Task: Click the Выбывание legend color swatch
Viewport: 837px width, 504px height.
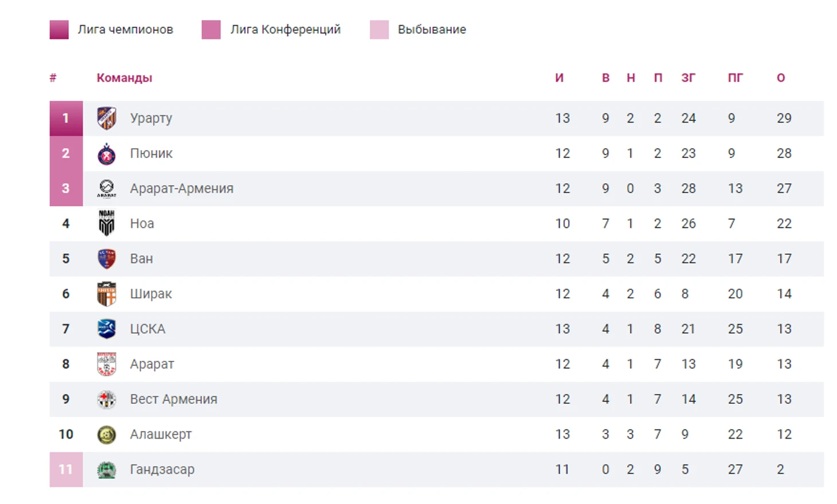Action: pos(379,30)
